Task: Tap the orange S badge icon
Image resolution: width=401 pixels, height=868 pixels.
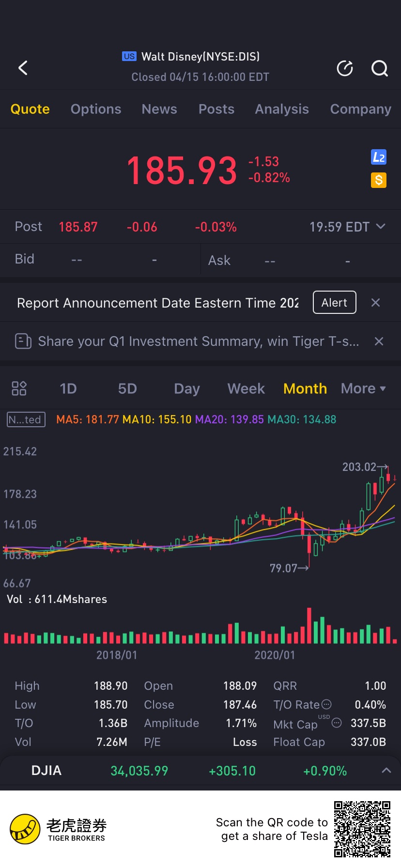Action: (x=379, y=180)
